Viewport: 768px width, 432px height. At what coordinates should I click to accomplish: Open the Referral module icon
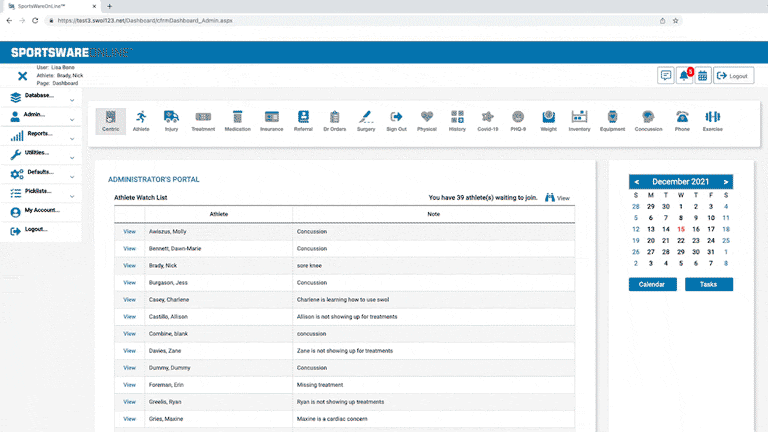pyautogui.click(x=303, y=121)
